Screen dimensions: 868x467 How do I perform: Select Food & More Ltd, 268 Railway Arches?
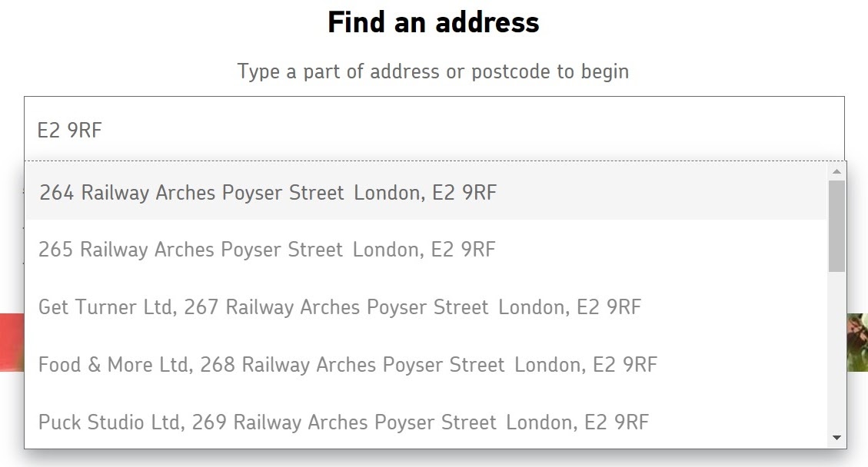pos(426,365)
